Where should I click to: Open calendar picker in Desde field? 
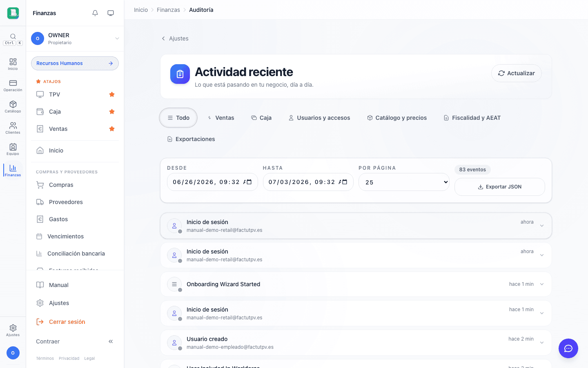249,182
